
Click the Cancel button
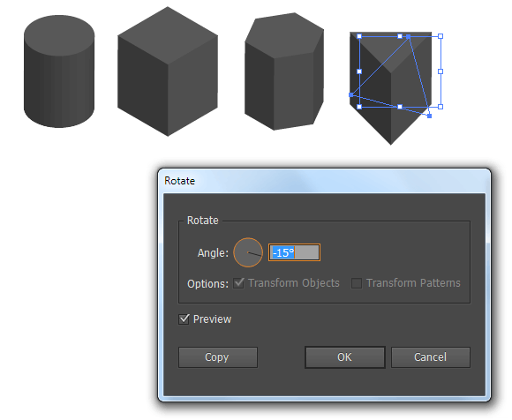pyautogui.click(x=431, y=357)
